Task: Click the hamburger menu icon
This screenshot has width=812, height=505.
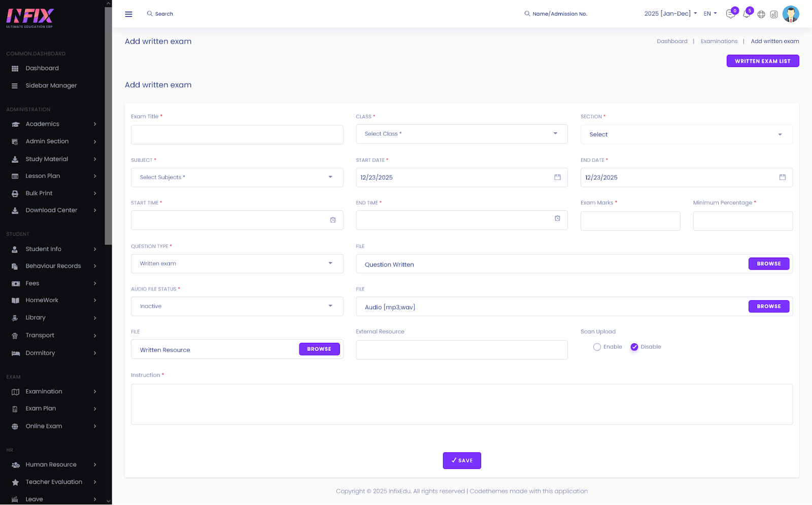Action: 128,14
